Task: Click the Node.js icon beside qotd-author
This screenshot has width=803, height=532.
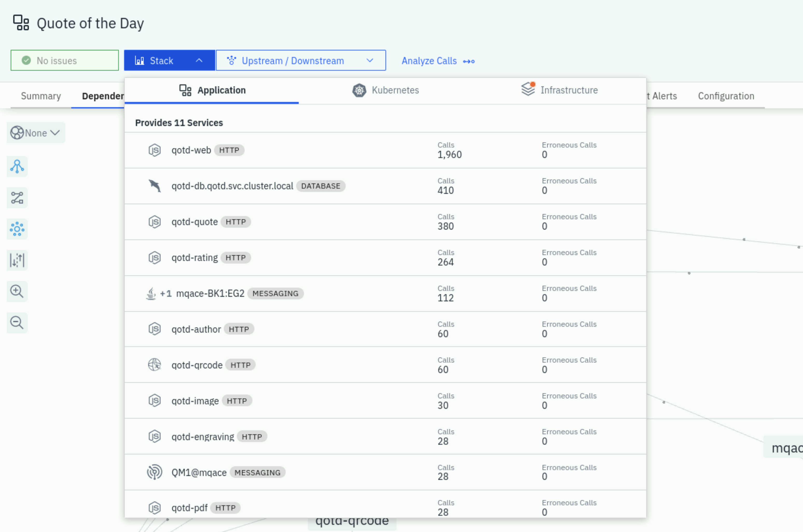Action: click(154, 329)
